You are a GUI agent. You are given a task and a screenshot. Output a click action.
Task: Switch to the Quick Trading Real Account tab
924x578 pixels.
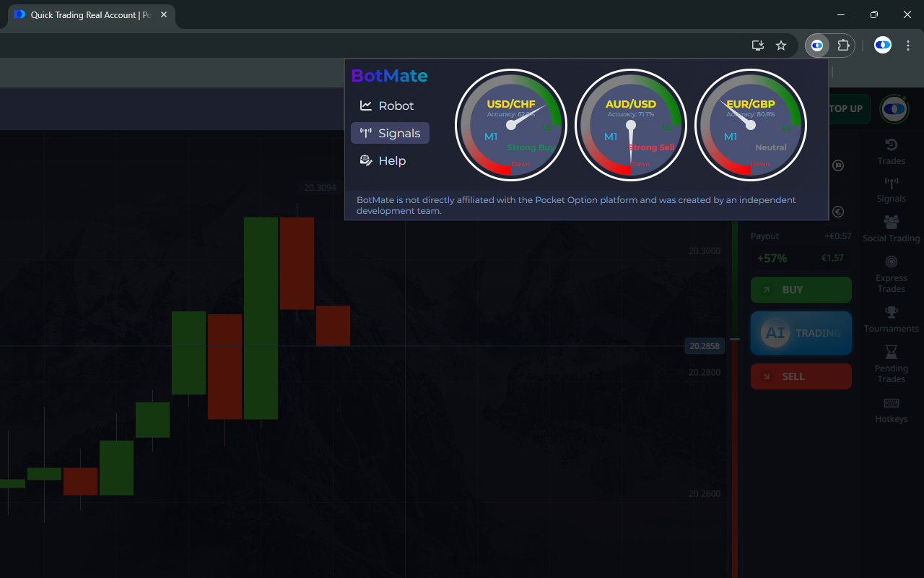(x=90, y=15)
